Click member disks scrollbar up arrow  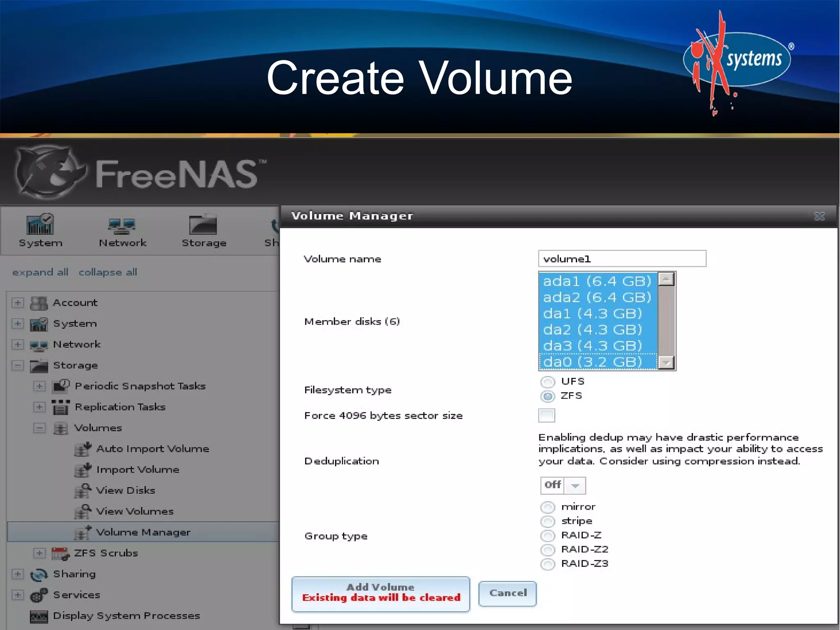(667, 279)
